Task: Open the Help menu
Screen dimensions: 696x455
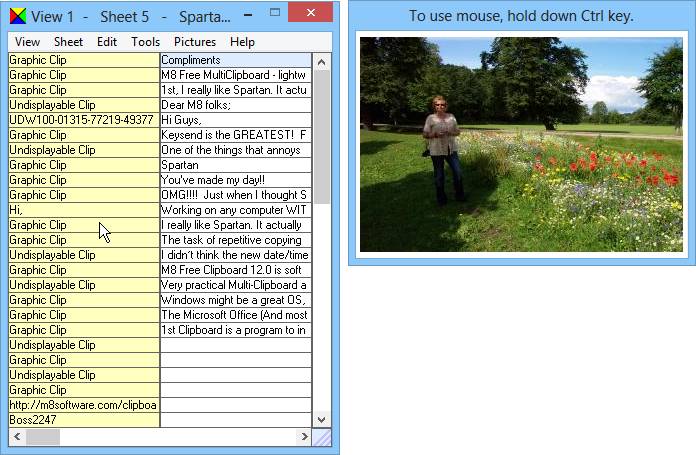Action: 242,42
